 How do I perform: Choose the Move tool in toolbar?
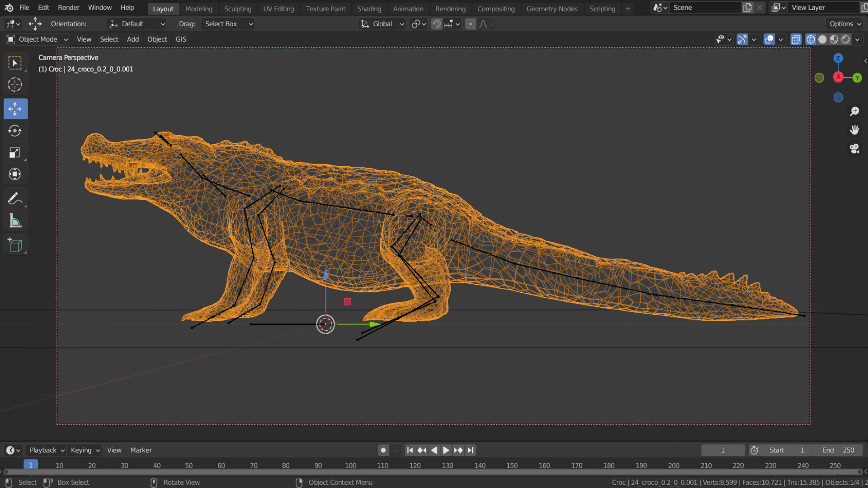(x=15, y=109)
